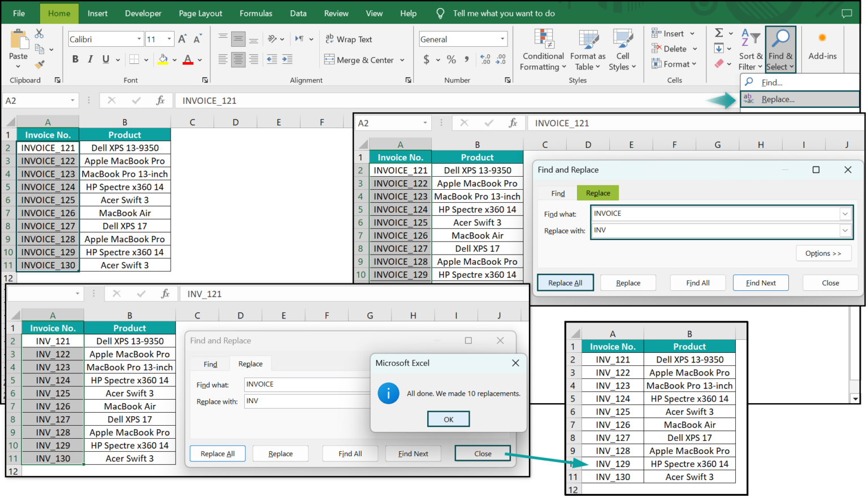Click the Fill Color bucket icon

point(163,59)
